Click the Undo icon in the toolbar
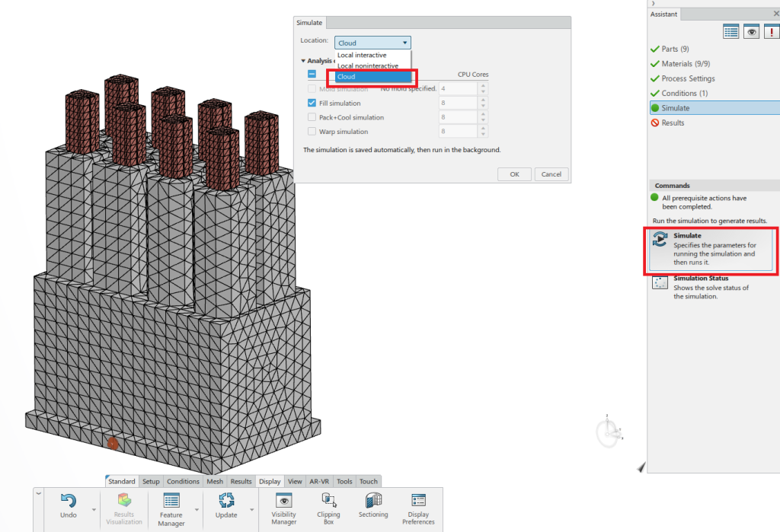The height and width of the screenshot is (532, 780). [69, 501]
